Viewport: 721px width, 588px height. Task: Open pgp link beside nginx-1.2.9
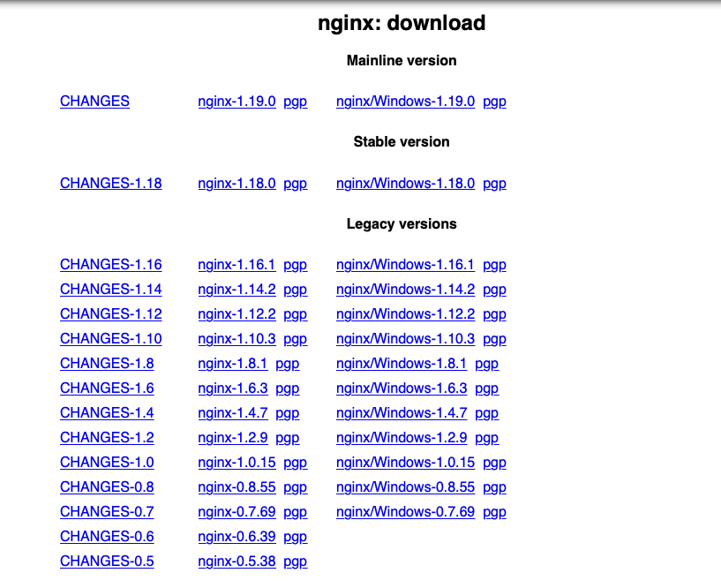click(x=288, y=438)
